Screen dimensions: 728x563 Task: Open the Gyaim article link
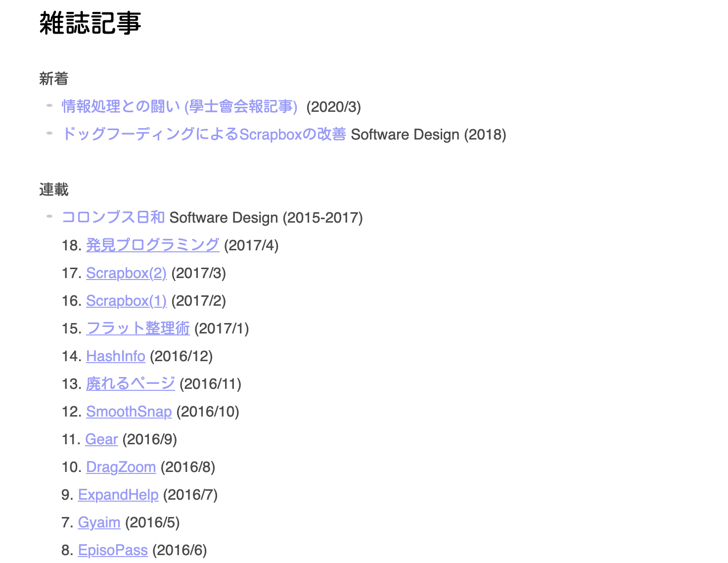pyautogui.click(x=99, y=522)
